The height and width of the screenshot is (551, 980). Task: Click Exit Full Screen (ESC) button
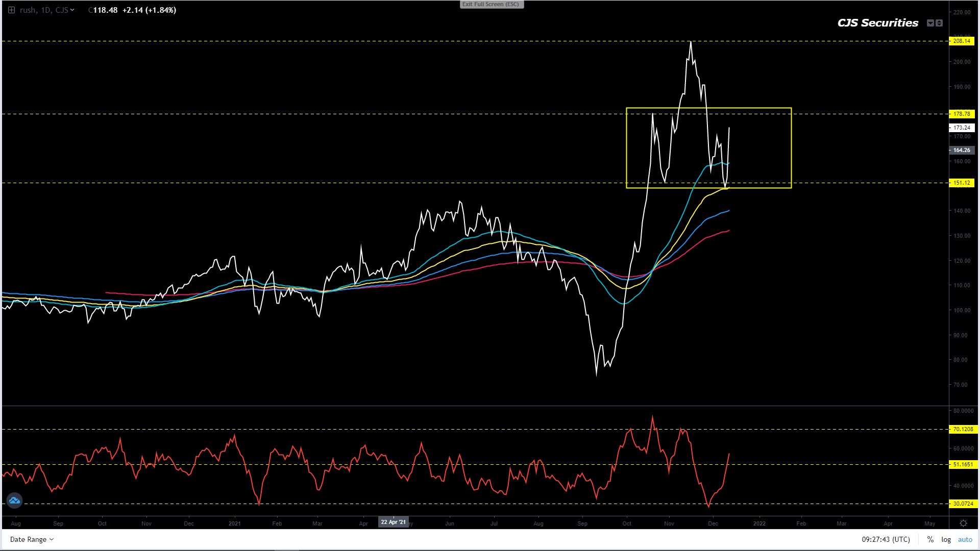(491, 4)
